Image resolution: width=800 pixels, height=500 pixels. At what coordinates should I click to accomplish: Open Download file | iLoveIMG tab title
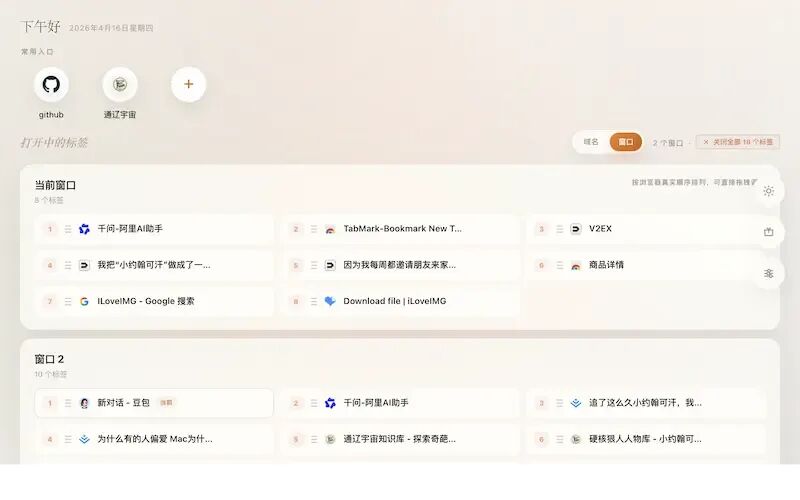[x=395, y=301]
